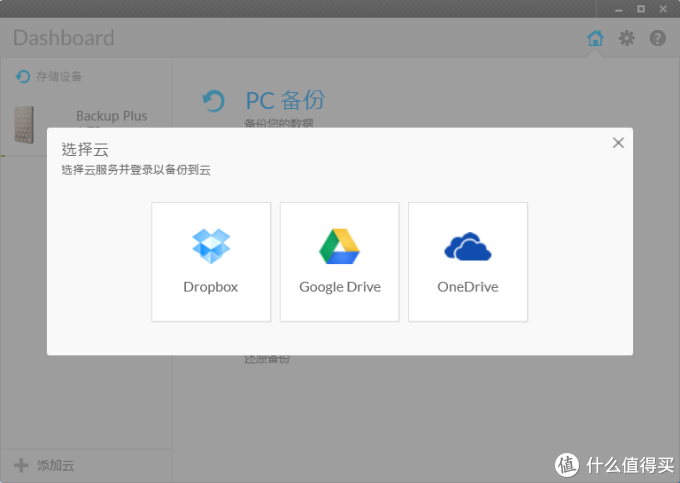680x483 pixels.
Task: Click the PC 备份 circular arrow icon
Action: pos(213,101)
